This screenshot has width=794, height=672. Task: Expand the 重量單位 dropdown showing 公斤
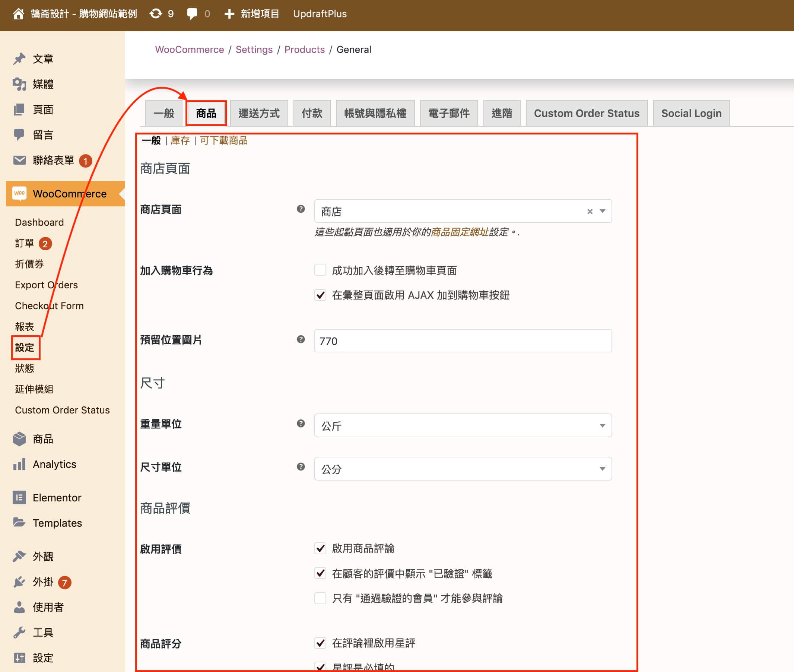[463, 425]
